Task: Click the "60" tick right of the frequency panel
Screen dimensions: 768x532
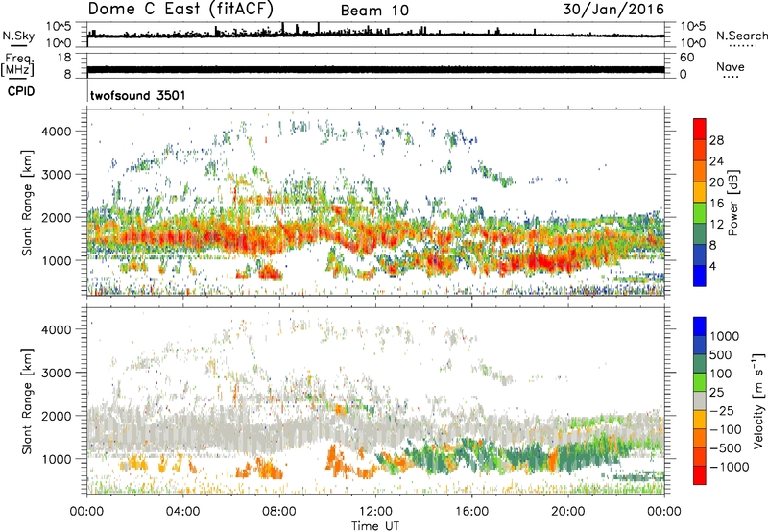Action: 686,58
